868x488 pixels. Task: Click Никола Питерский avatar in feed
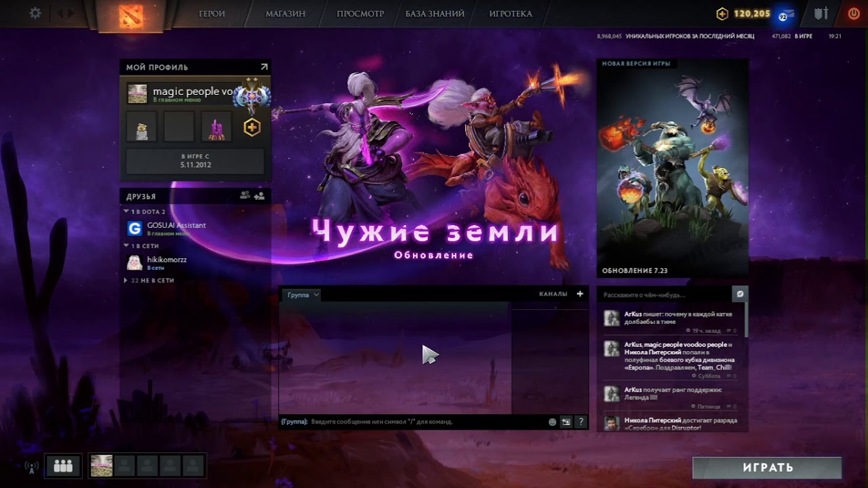[x=612, y=423]
